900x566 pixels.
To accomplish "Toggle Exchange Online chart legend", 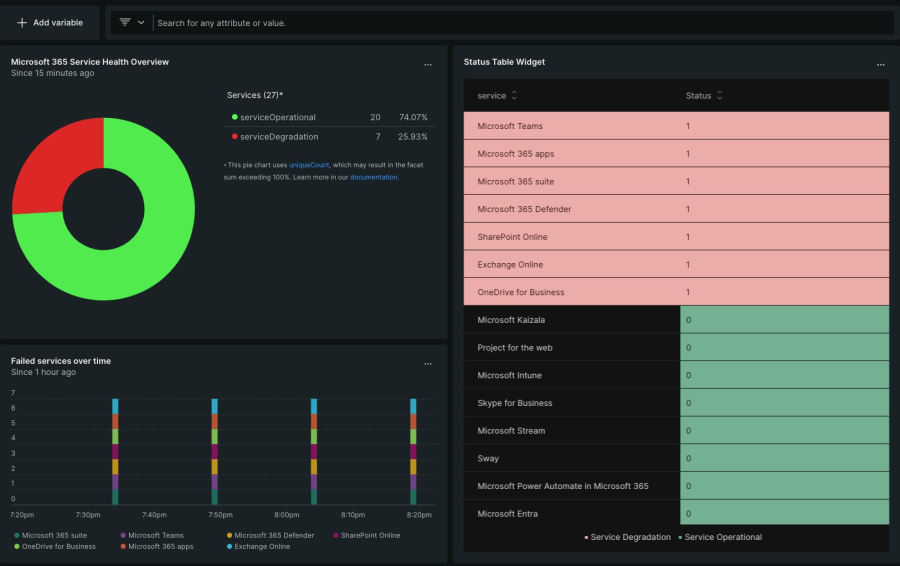I will click(258, 547).
